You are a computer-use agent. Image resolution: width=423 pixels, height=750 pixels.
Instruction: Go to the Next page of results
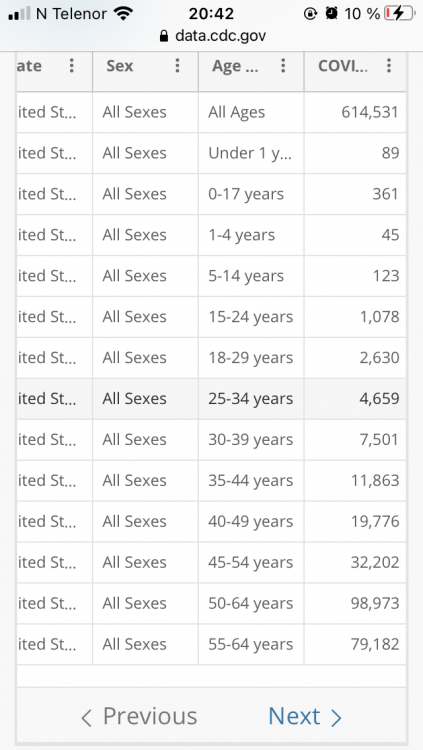[305, 716]
